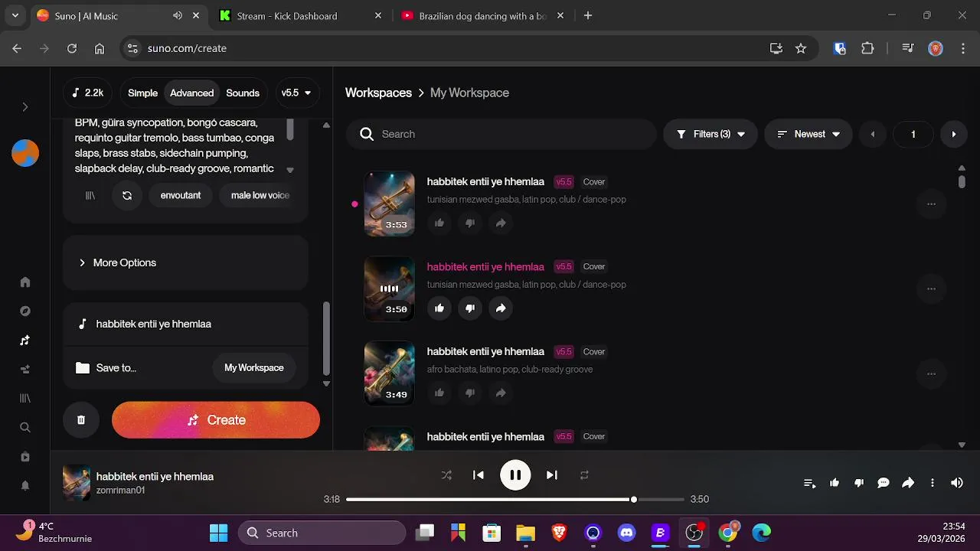Image resolution: width=980 pixels, height=551 pixels.
Task: Open Filters (3) dropdown
Action: (710, 134)
